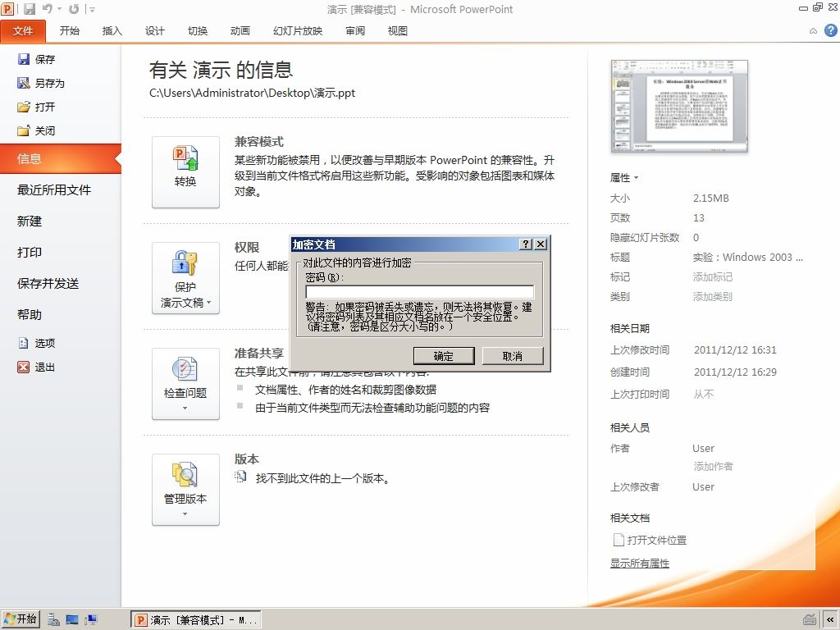Click the Open (打开) folder item
840x630 pixels.
(36, 107)
